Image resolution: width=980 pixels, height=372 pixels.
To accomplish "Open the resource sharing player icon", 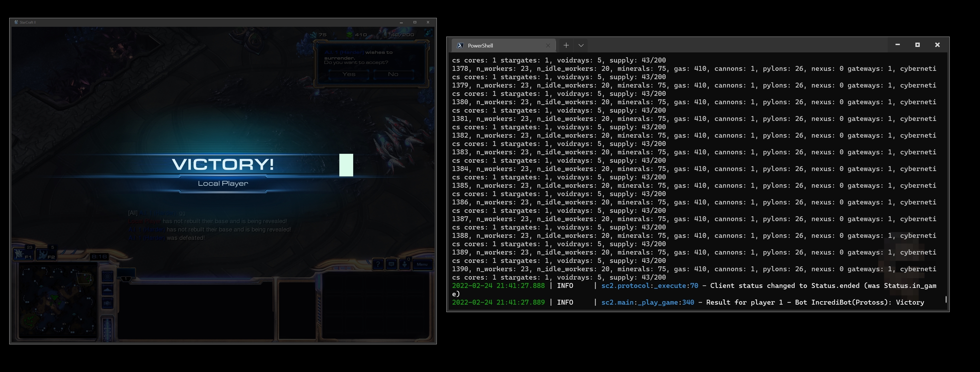I will click(405, 264).
